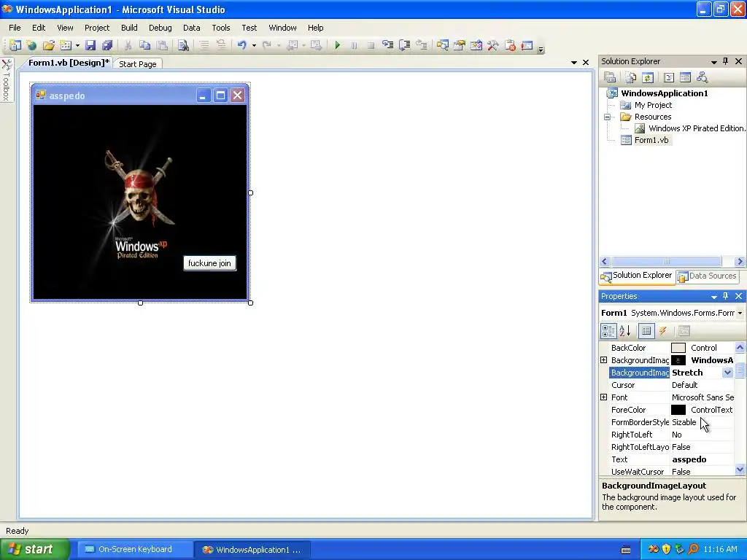Click the Refresh icon in Solution Explorer
The image size is (747, 560).
click(x=648, y=77)
